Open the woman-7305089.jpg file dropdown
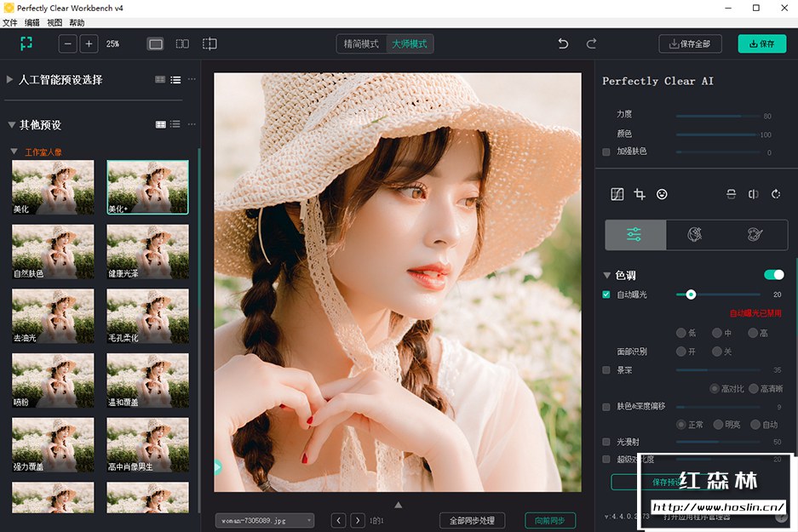798x532 pixels. pyautogui.click(x=265, y=520)
